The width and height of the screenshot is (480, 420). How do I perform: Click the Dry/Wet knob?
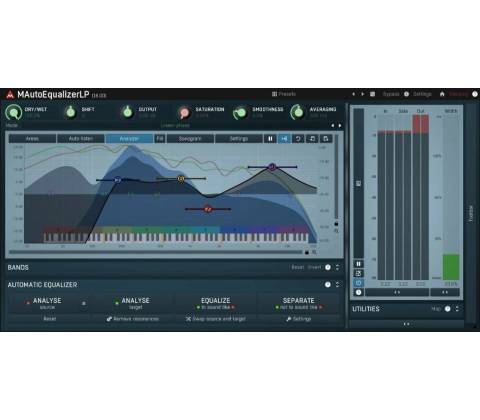tap(14, 112)
